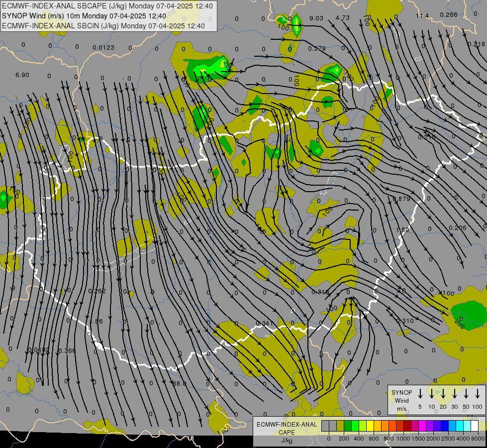Screen dimensions: 487x448
Task: Click the 400 tick label on CAPE scale
Action: 359,439
